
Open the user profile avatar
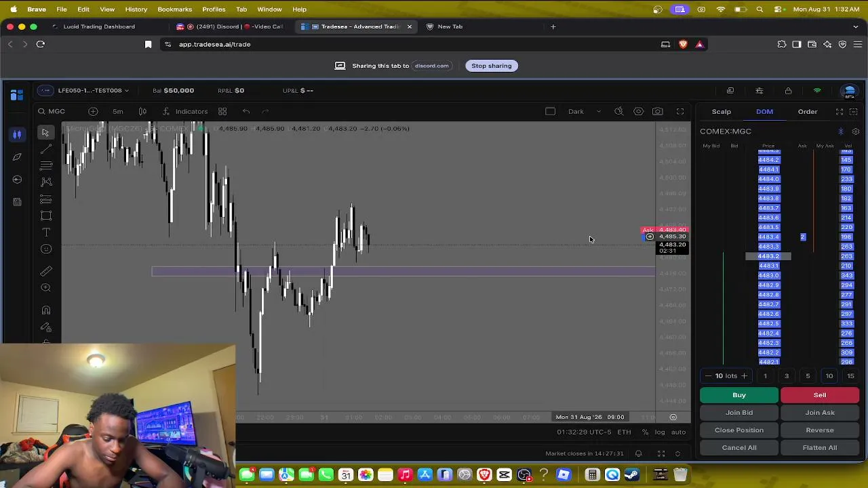850,91
